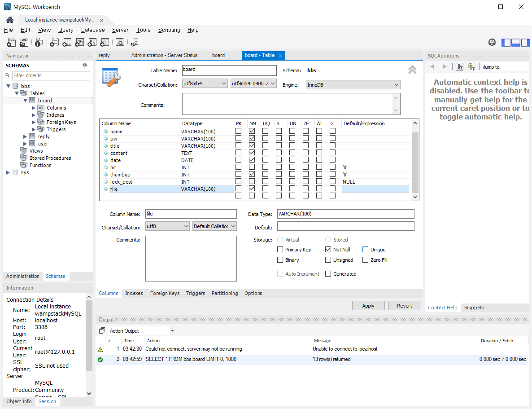Open table collation utf8mb4_0900 dropdown

click(x=253, y=83)
